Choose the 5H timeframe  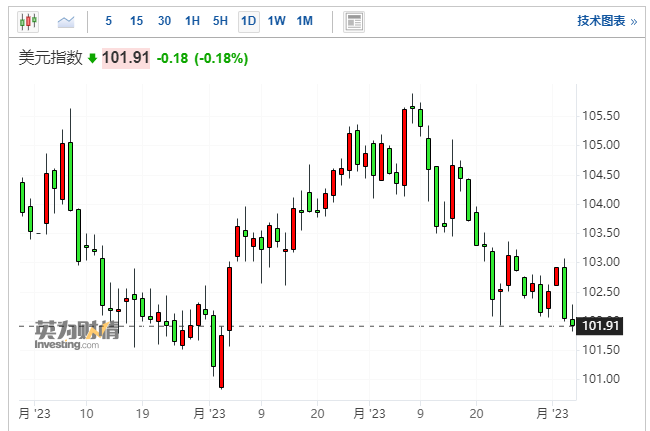(221, 21)
